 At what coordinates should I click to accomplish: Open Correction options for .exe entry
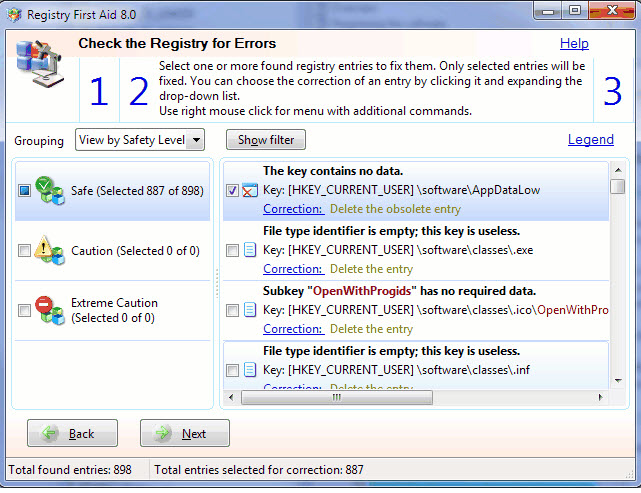pos(293,269)
